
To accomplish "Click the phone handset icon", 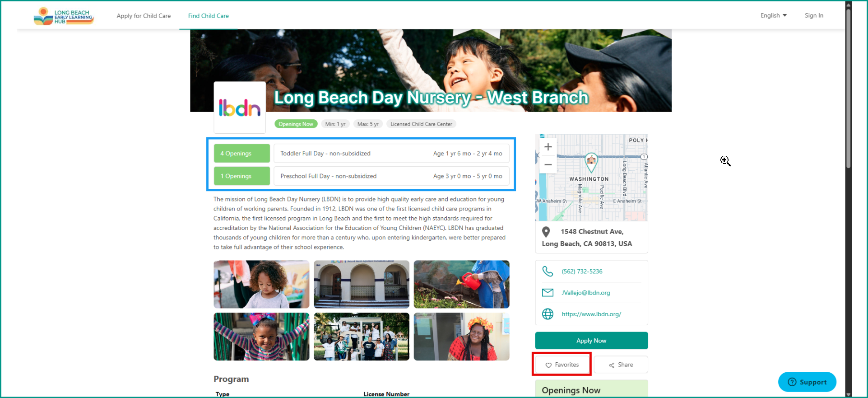I will click(548, 271).
